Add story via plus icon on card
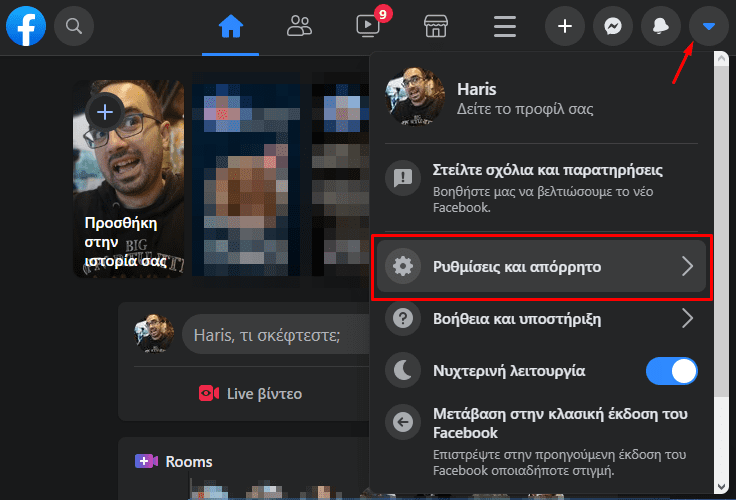 coord(105,112)
